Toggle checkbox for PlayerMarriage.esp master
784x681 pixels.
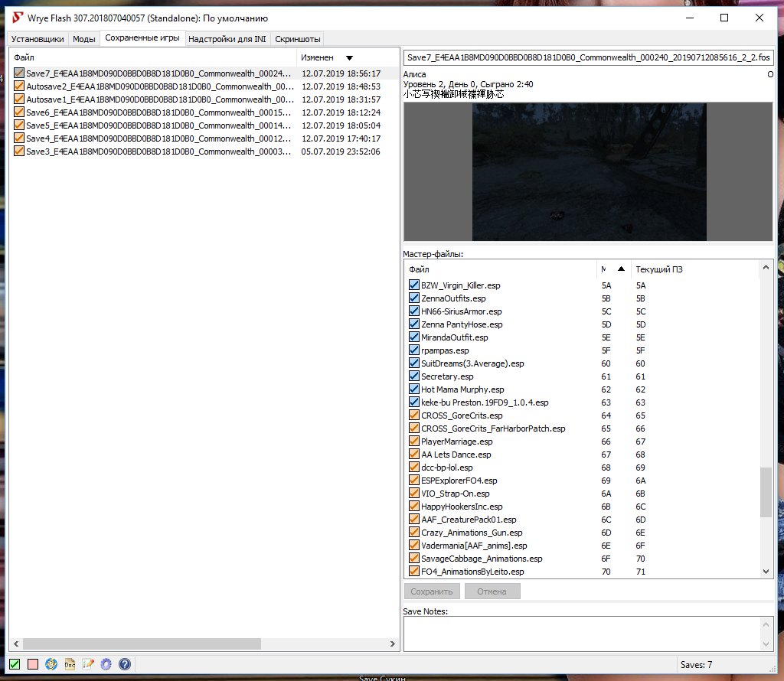point(414,442)
